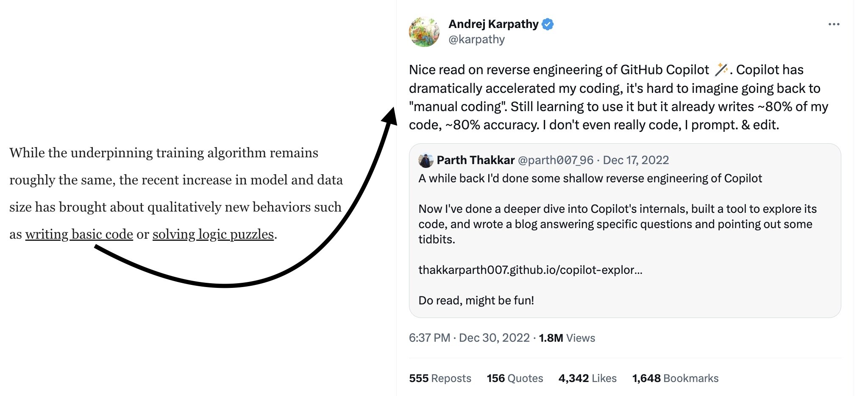This screenshot has width=868, height=396.
Task: Open the three-dot more options menu
Action: point(834,24)
